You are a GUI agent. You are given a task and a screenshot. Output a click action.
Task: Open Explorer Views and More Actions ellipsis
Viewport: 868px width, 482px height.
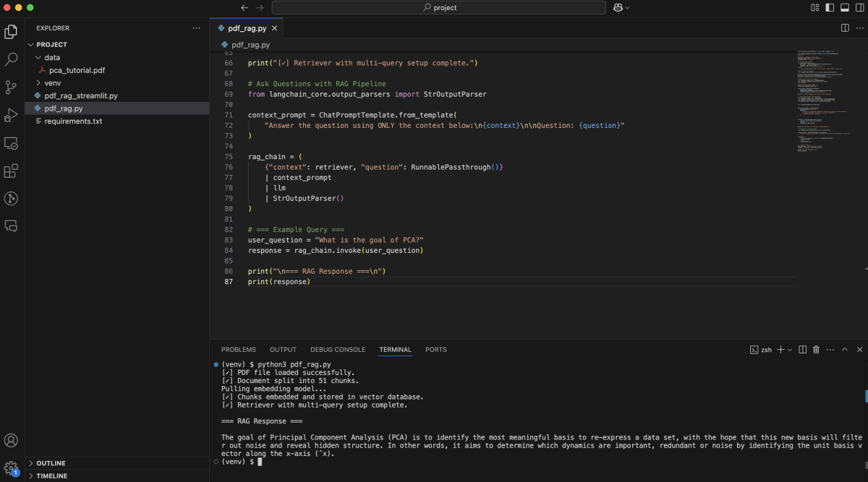pyautogui.click(x=196, y=27)
